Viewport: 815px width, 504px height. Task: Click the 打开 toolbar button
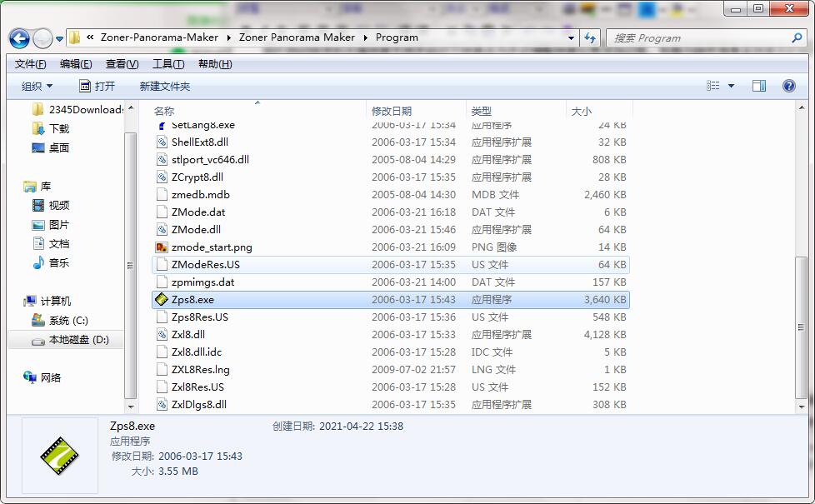97,87
